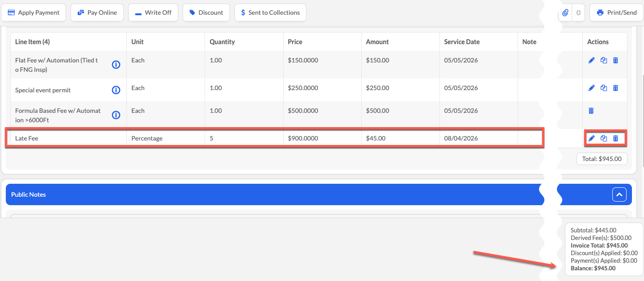This screenshot has height=281, width=644.
Task: Delete the Late Fee line item
Action: 615,138
